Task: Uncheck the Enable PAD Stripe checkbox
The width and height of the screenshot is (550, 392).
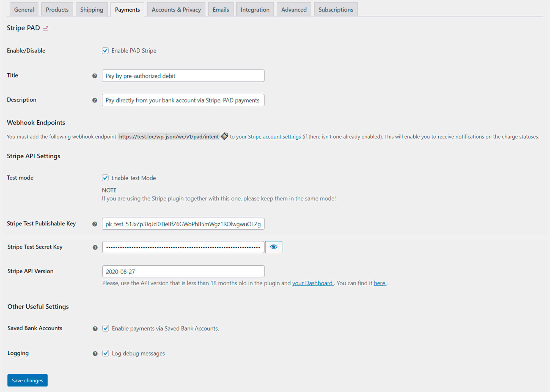Action: pyautogui.click(x=105, y=51)
